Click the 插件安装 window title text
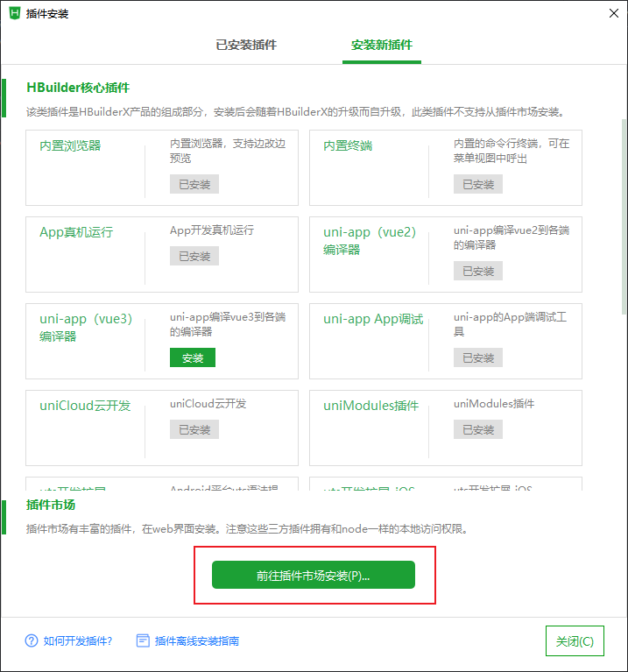 tap(47, 14)
